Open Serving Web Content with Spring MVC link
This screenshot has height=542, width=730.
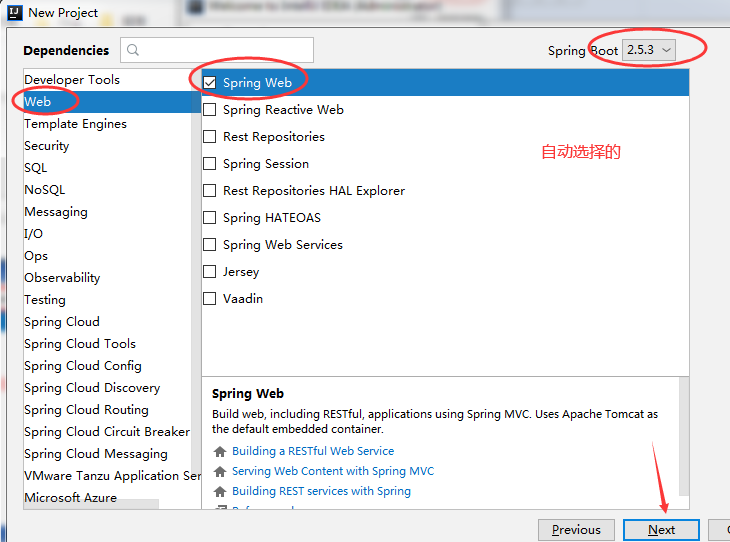click(x=333, y=471)
